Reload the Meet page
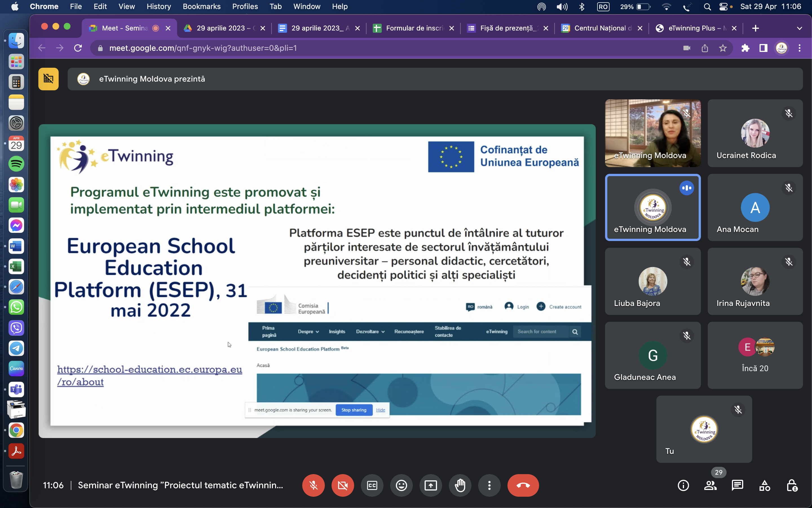The image size is (812, 508). click(x=78, y=48)
